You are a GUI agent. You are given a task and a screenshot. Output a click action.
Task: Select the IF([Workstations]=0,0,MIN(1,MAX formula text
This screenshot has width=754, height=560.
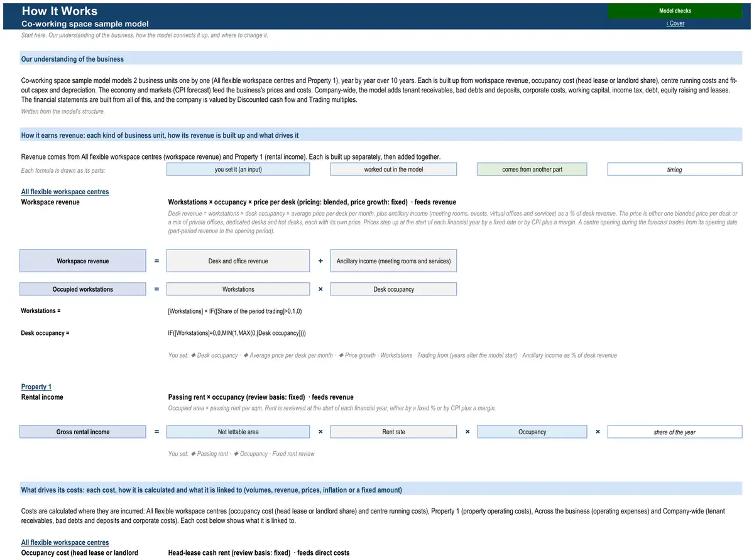pos(237,333)
